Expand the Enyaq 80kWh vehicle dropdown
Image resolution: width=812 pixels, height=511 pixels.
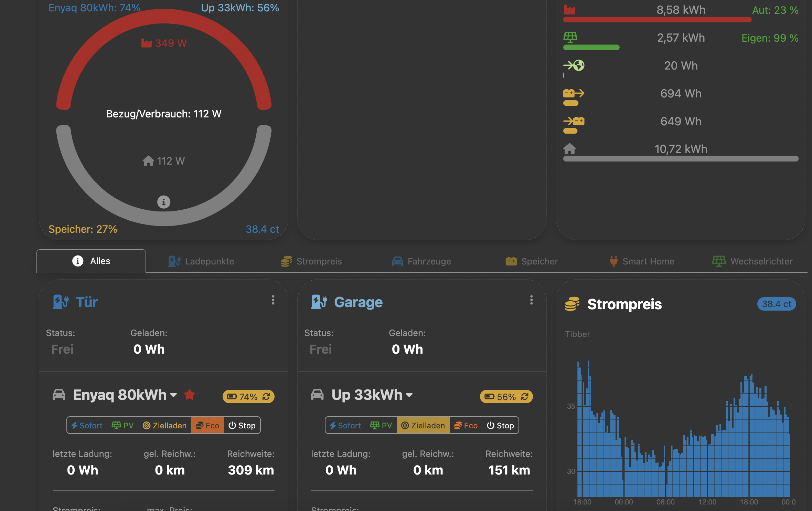173,395
